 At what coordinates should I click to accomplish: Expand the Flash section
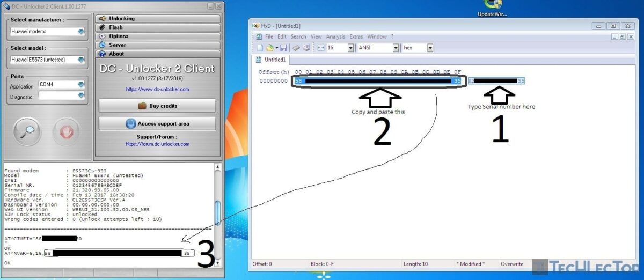tap(158, 27)
